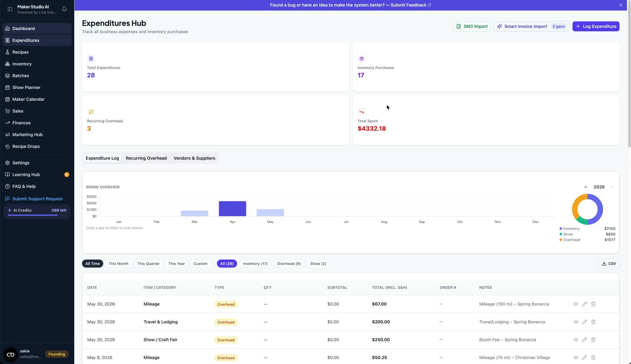The image size is (631, 364).
Task: Click the Marketing Hub megaphone icon
Action: tap(7, 134)
